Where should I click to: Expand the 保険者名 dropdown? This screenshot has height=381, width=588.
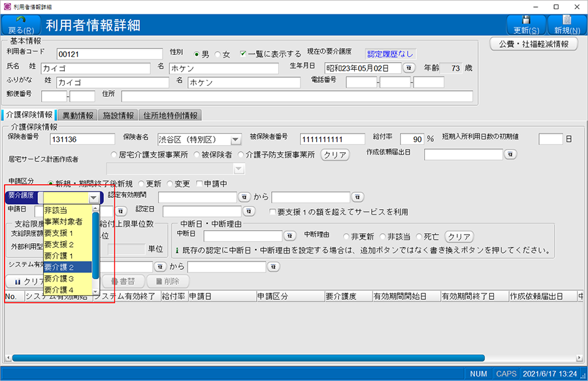click(236, 140)
